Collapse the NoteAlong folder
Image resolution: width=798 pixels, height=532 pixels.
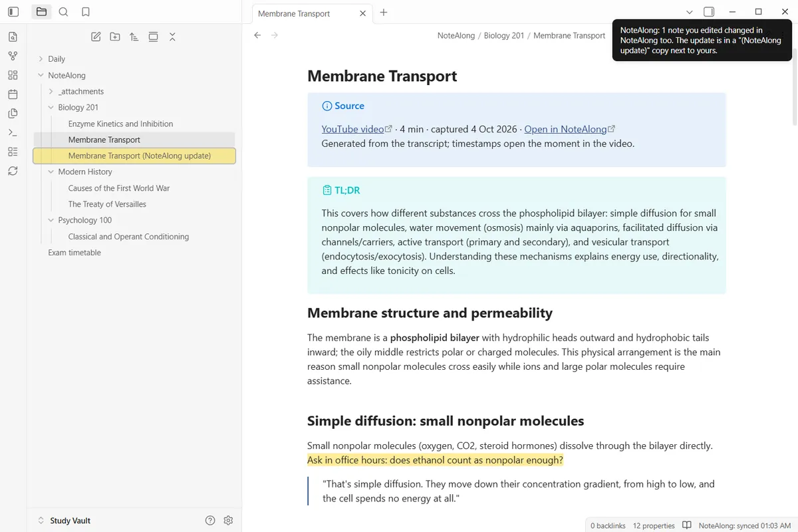(x=41, y=75)
